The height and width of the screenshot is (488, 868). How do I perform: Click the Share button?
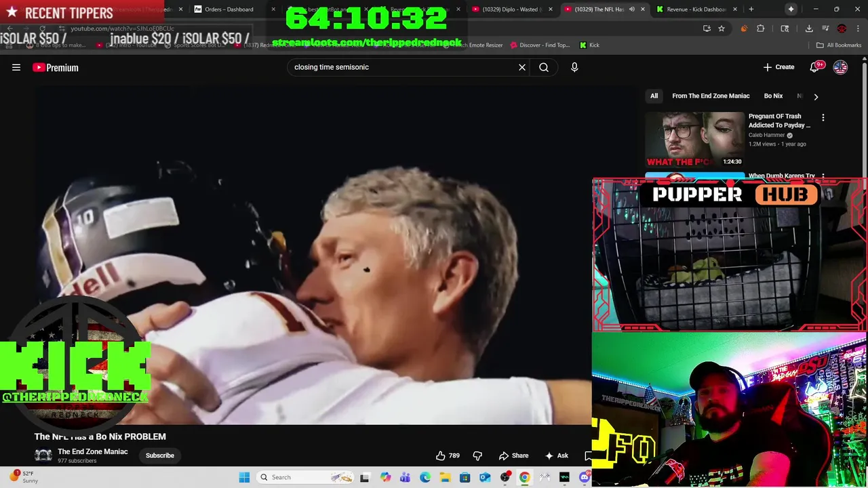coord(513,455)
